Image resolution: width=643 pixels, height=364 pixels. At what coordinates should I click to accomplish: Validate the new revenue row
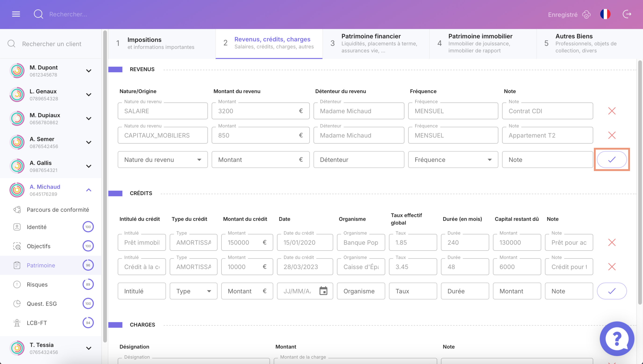point(612,160)
